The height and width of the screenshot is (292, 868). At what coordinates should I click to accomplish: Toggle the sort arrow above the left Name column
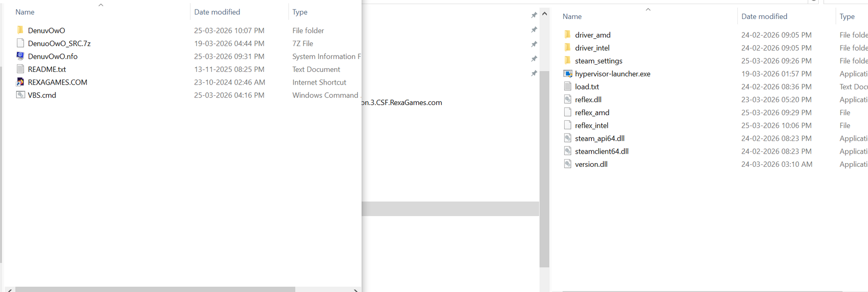tap(101, 5)
